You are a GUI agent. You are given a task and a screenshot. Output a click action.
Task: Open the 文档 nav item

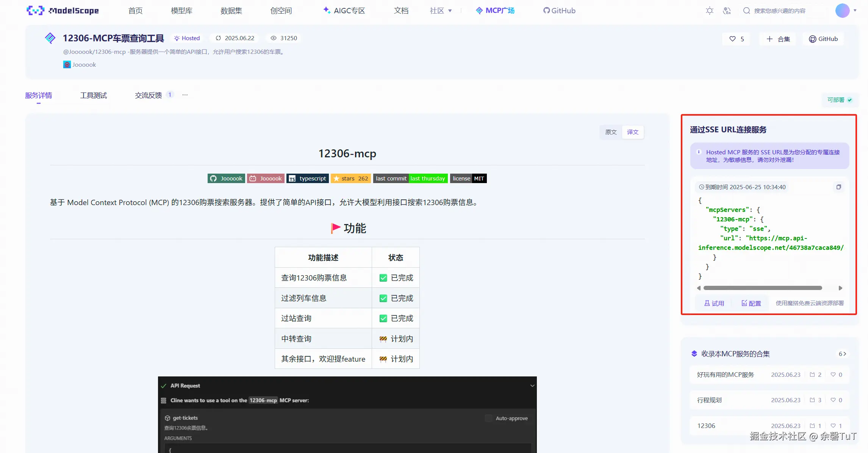click(401, 11)
